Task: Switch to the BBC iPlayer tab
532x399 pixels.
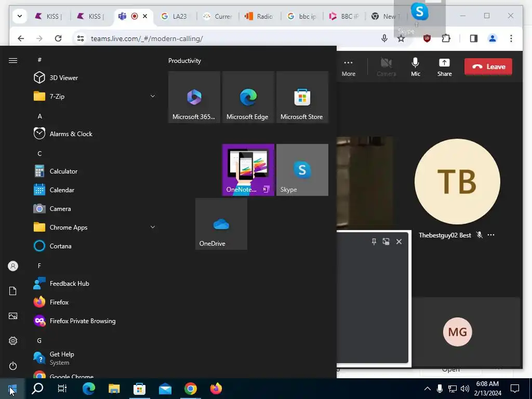Action: tap(344, 16)
